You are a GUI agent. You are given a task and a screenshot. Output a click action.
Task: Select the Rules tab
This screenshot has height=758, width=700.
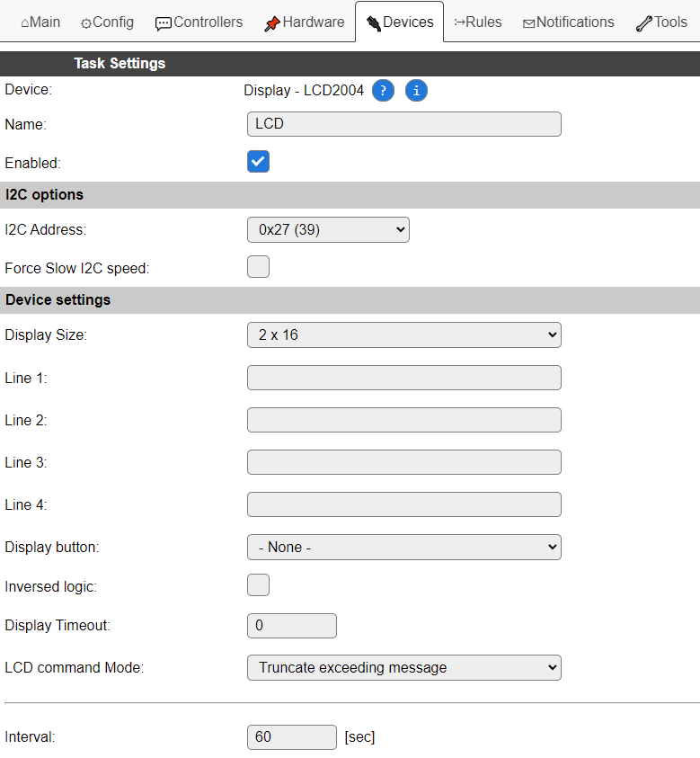[x=478, y=22]
